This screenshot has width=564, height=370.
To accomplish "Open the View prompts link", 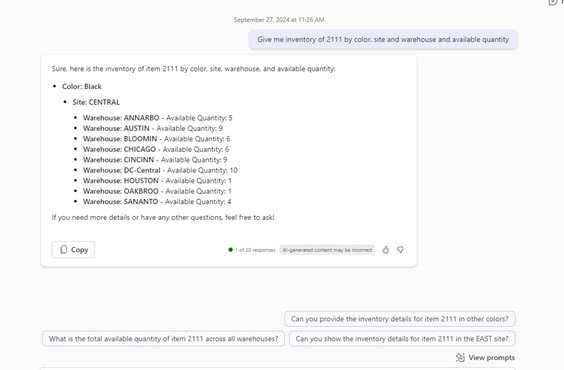I will click(x=491, y=357).
